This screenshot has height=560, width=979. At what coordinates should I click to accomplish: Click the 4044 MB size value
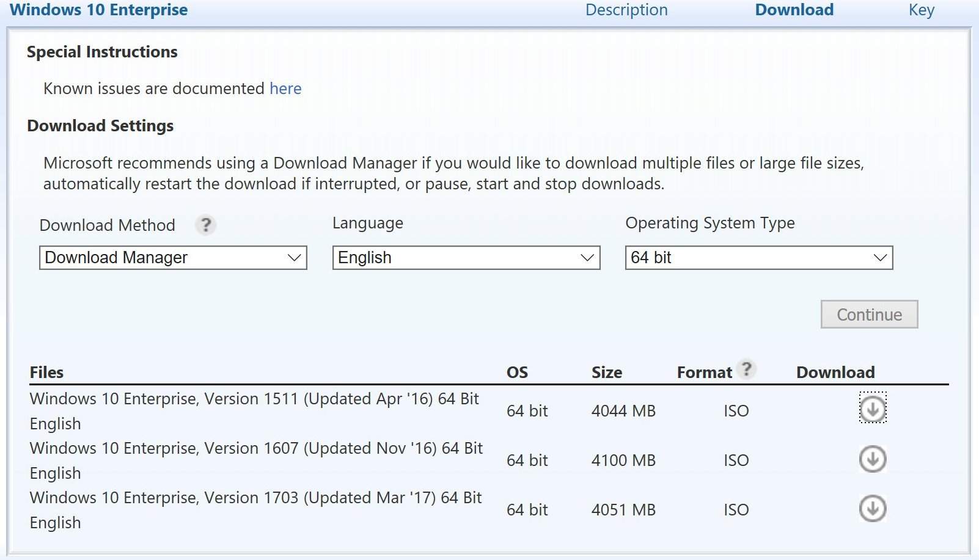[623, 411]
